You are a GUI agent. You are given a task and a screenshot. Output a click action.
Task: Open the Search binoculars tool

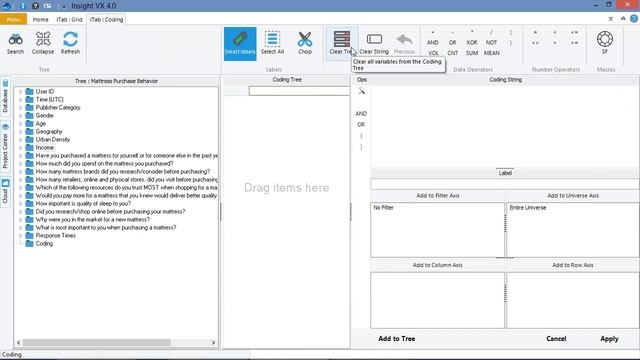(15, 43)
